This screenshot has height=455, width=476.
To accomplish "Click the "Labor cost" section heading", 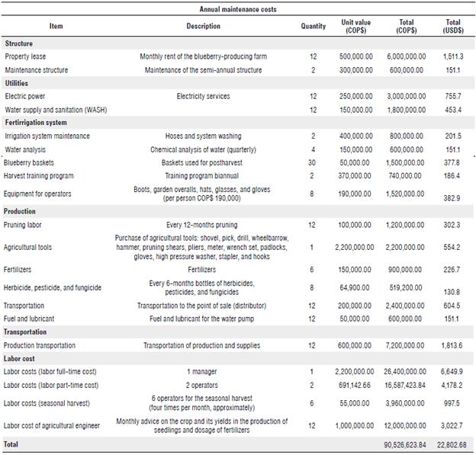I will click(x=21, y=358).
